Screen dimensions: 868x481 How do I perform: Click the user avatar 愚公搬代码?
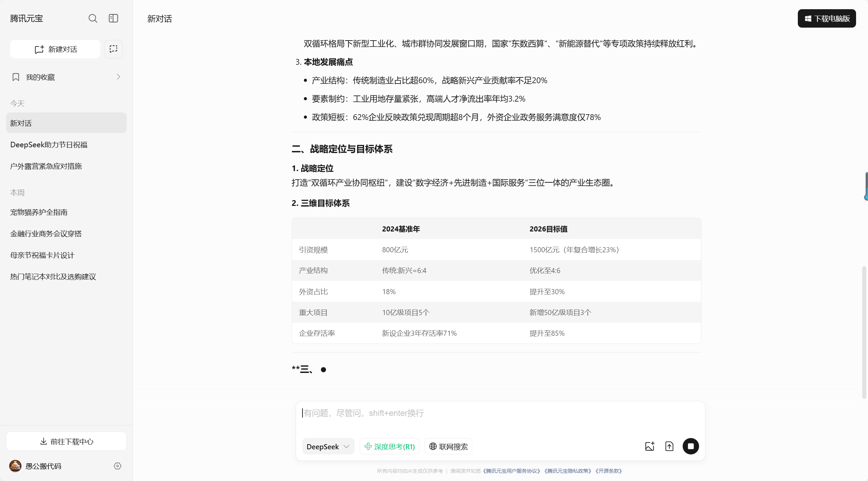pyautogui.click(x=15, y=466)
